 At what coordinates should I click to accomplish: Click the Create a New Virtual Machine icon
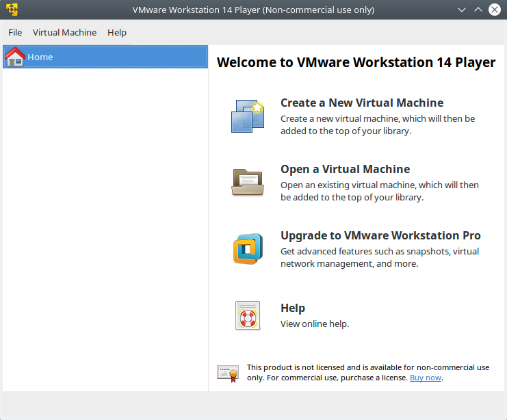pyautogui.click(x=248, y=116)
